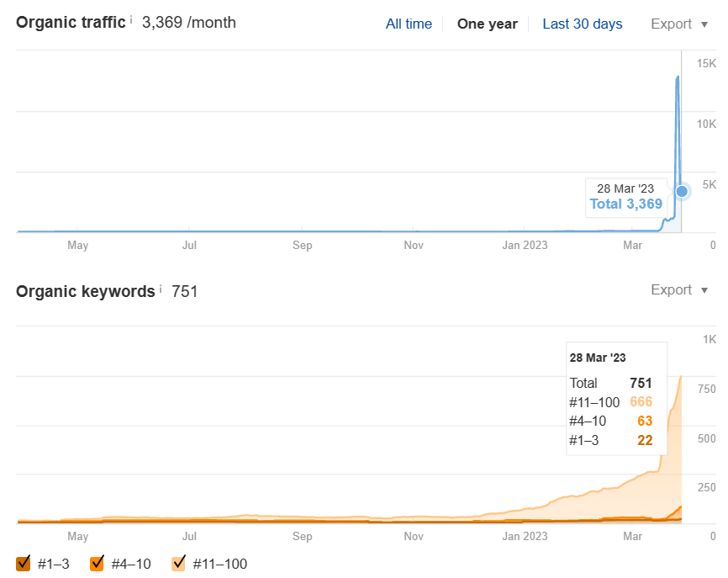Viewport: 728px width, 578px height.
Task: Toggle the #4–10 positions checkbox
Action: (x=97, y=563)
